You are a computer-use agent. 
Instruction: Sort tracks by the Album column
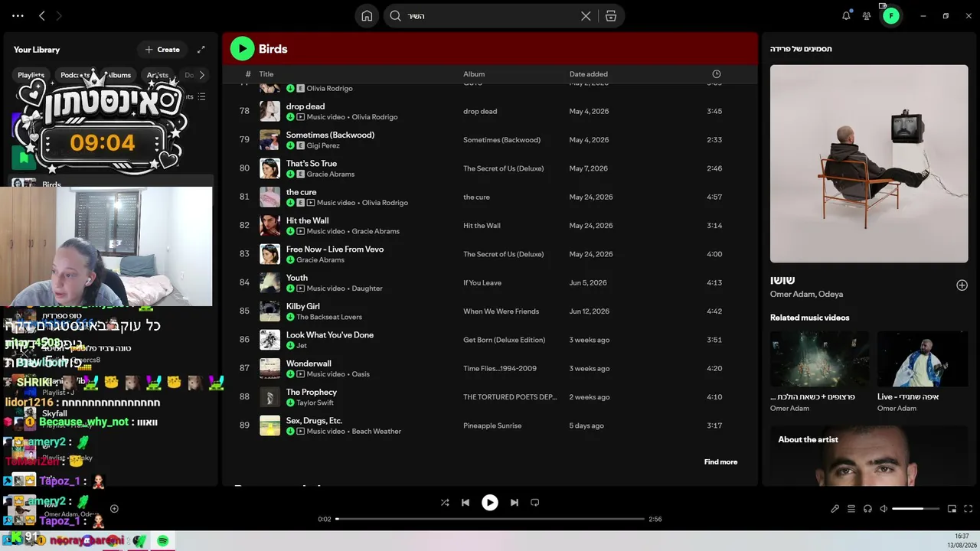(x=474, y=74)
